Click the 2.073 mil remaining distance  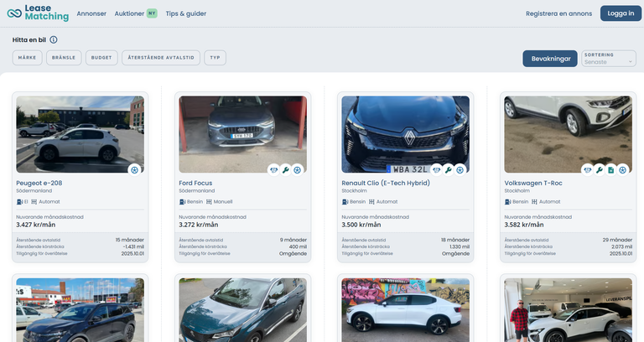pyautogui.click(x=622, y=246)
